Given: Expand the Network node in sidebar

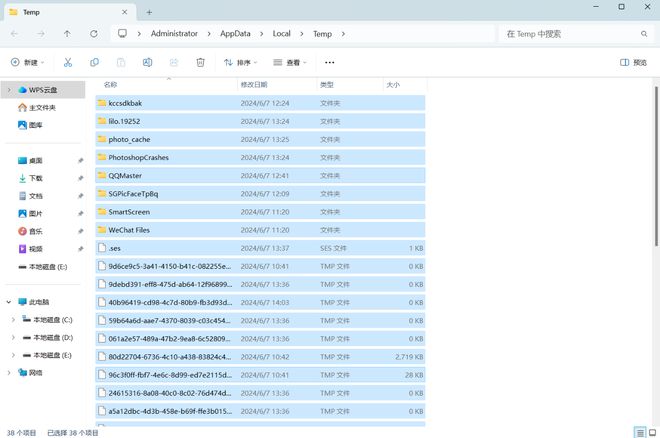Looking at the screenshot, I should pos(9,372).
